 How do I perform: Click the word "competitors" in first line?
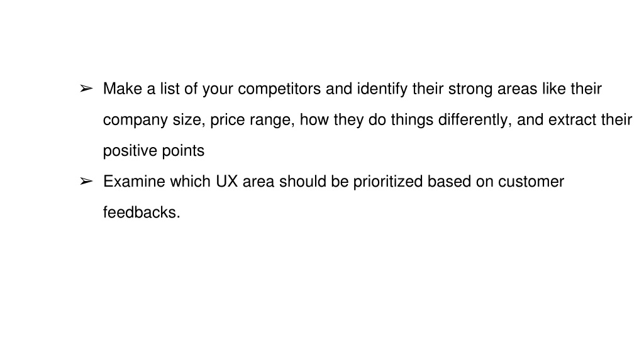tap(279, 89)
